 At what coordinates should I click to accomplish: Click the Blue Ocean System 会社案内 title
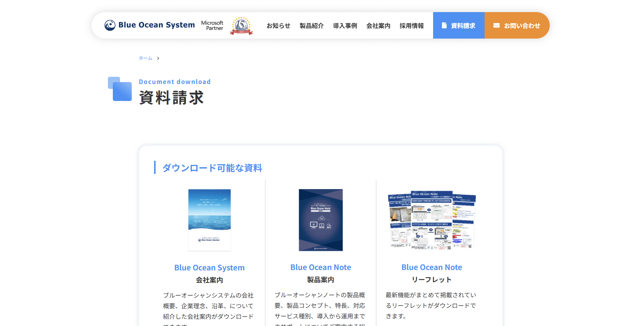[209, 268]
